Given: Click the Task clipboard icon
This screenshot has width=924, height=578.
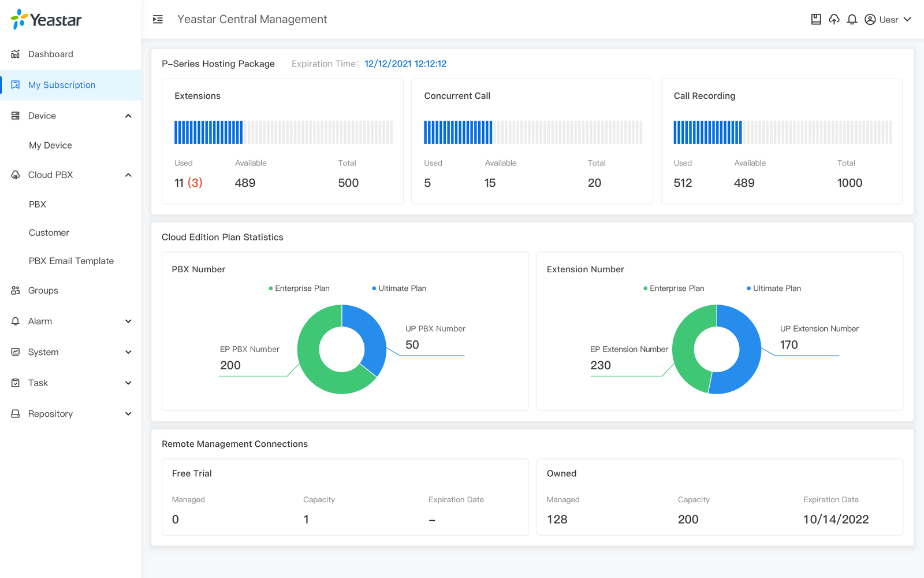Looking at the screenshot, I should pos(16,383).
